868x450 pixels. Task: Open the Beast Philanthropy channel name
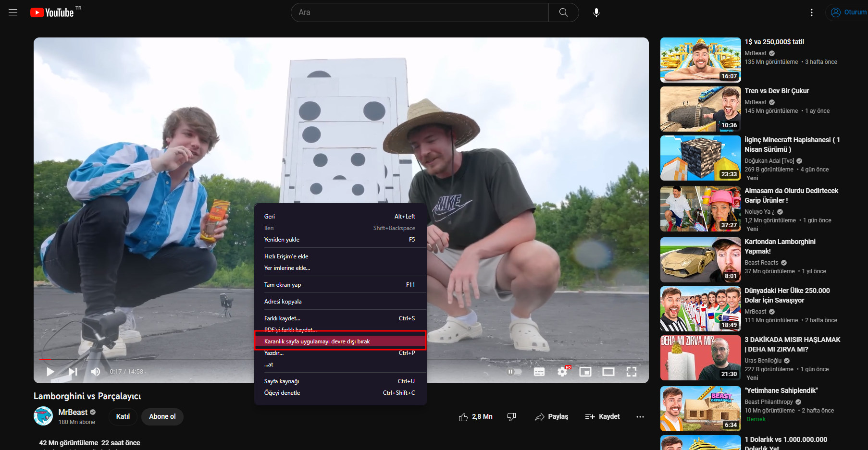[x=769, y=402]
